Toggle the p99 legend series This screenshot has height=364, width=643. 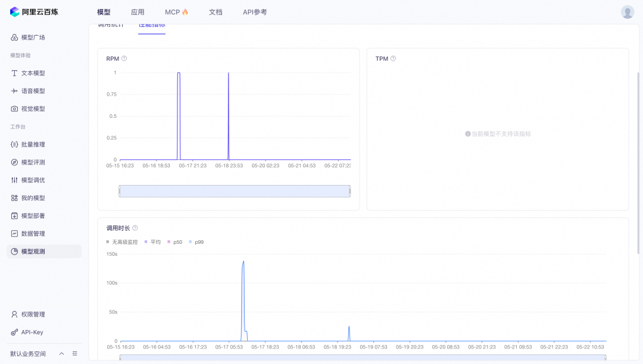pos(196,242)
